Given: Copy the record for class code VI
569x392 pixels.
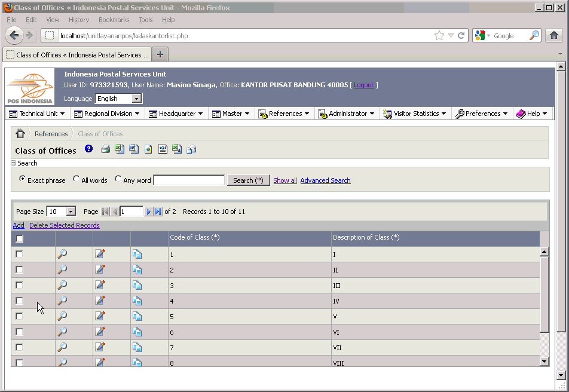Looking at the screenshot, I should click(137, 332).
